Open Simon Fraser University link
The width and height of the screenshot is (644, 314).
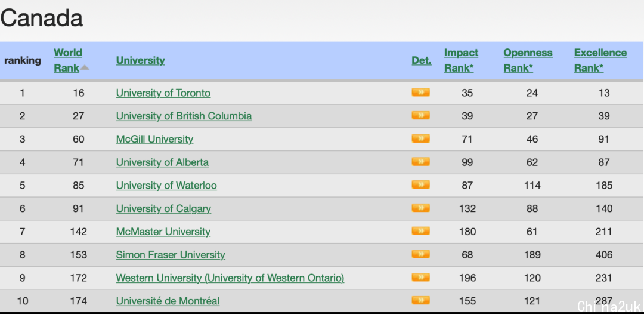[171, 255]
